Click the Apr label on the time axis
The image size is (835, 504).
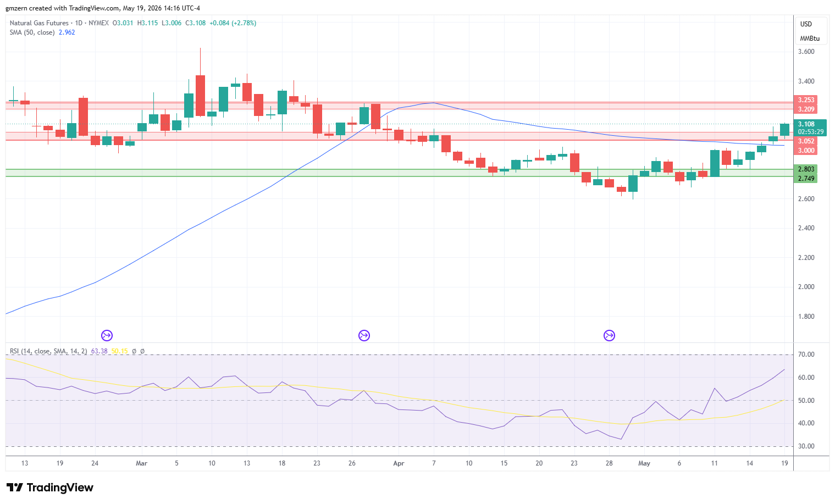coord(399,463)
